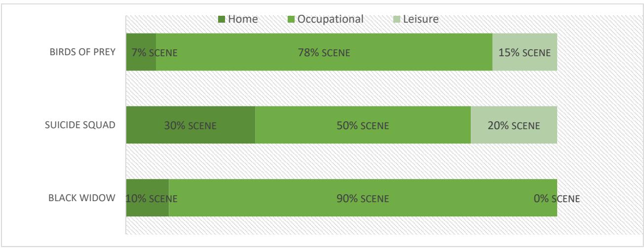644x248 pixels.
Task: Click the Suicide Squad axis label
Action: (80, 125)
